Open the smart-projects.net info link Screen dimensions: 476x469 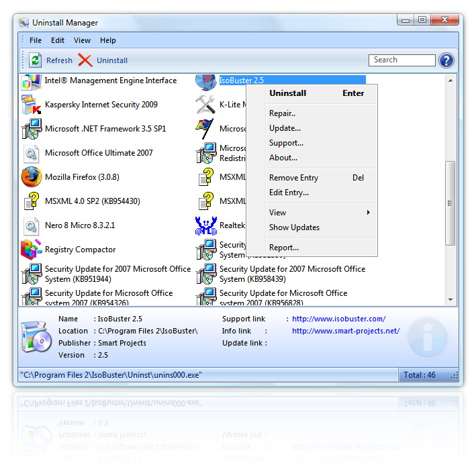(x=345, y=331)
